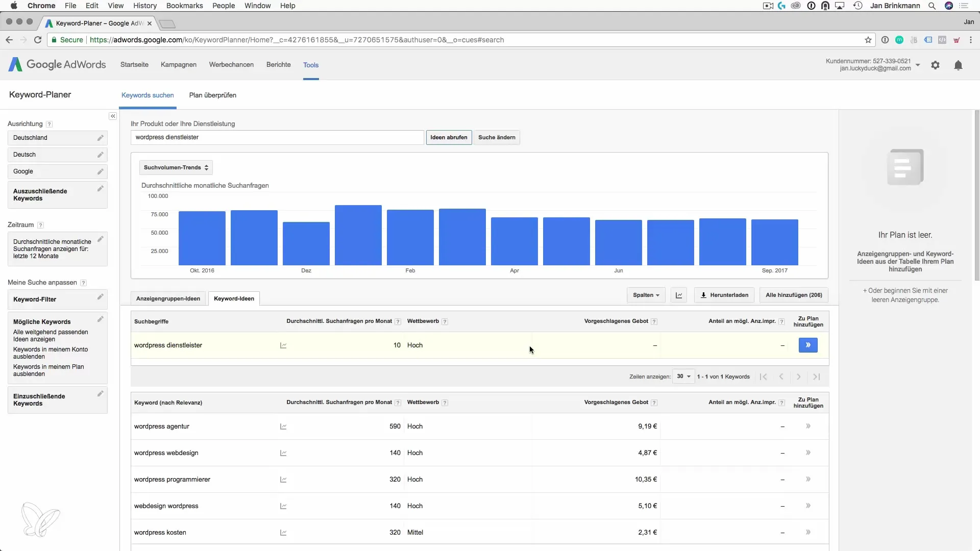Edit Keyword-Filter pencil icon
This screenshot has width=980, height=551.
(101, 296)
